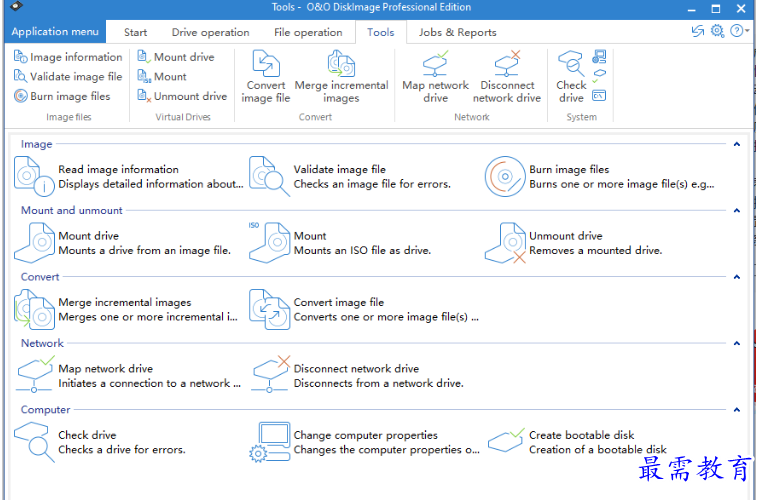
Task: Click the settings gear icon in title area
Action: point(717,31)
